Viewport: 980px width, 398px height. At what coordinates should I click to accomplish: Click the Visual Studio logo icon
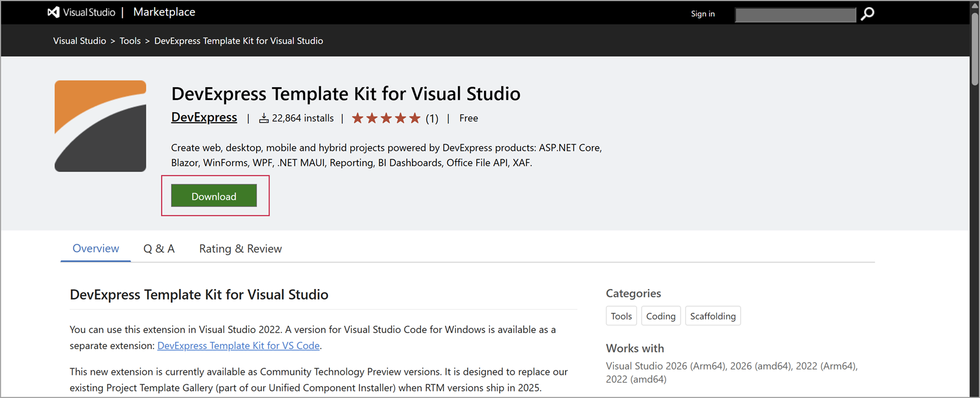pos(54,12)
